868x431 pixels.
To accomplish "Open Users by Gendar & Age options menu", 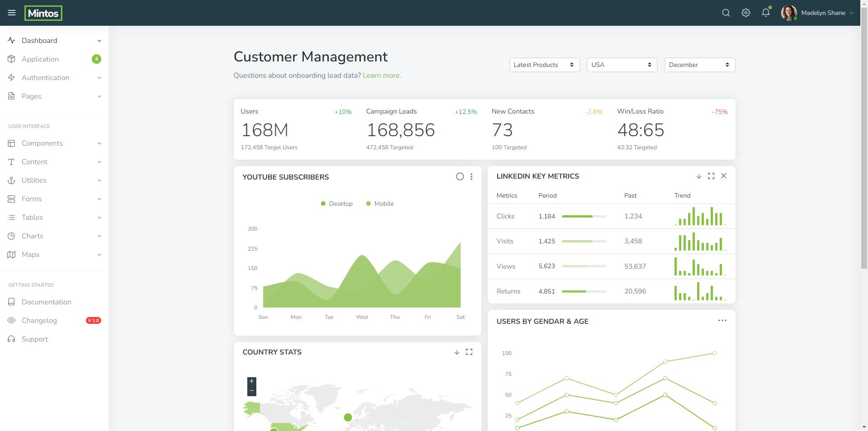I will coord(722,321).
